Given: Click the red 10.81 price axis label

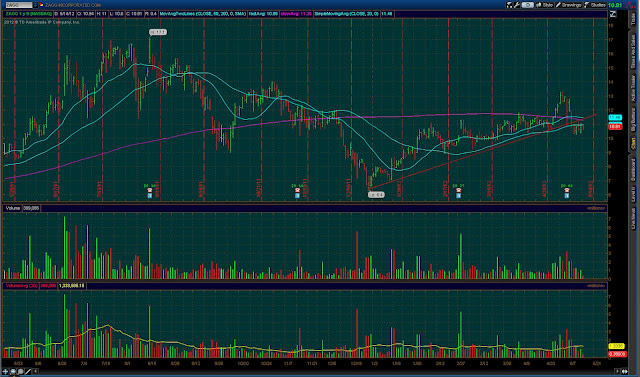Looking at the screenshot, I should (x=615, y=127).
